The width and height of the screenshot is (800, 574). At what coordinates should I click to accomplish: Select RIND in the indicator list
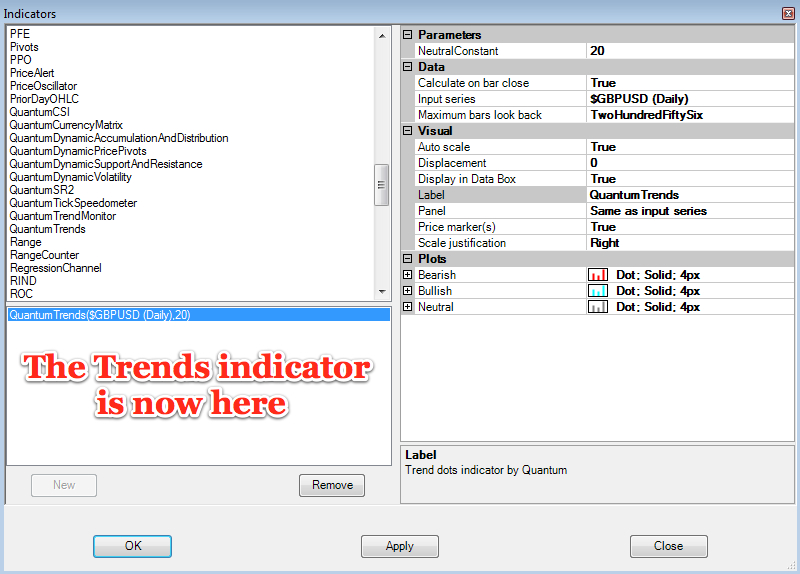pyautogui.click(x=23, y=281)
